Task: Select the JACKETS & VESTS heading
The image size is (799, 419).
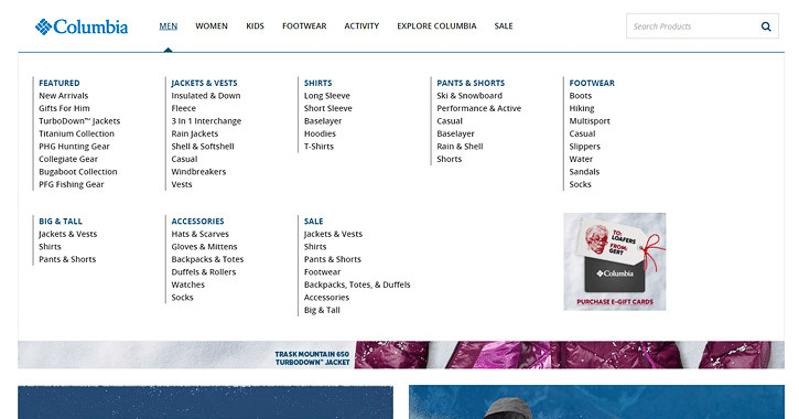Action: coord(204,83)
